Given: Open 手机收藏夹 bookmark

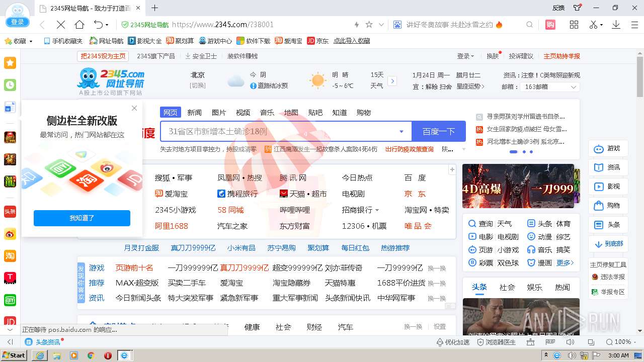Looking at the screenshot, I should coord(63,41).
